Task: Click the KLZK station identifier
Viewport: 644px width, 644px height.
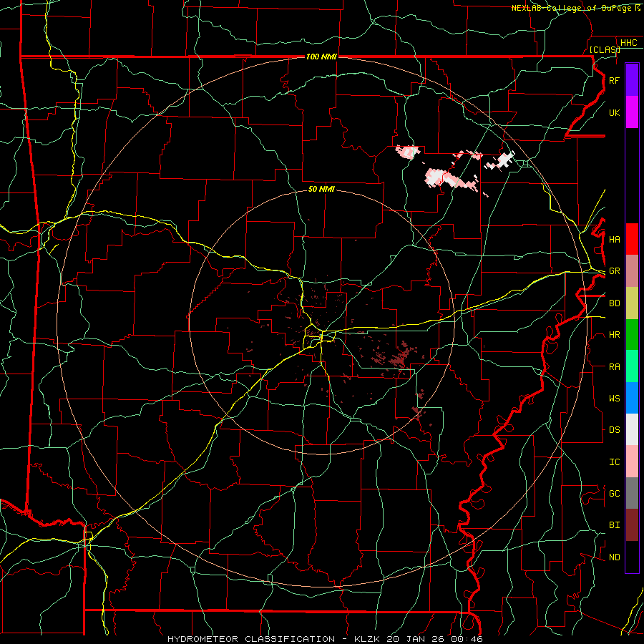Action: coord(368,639)
